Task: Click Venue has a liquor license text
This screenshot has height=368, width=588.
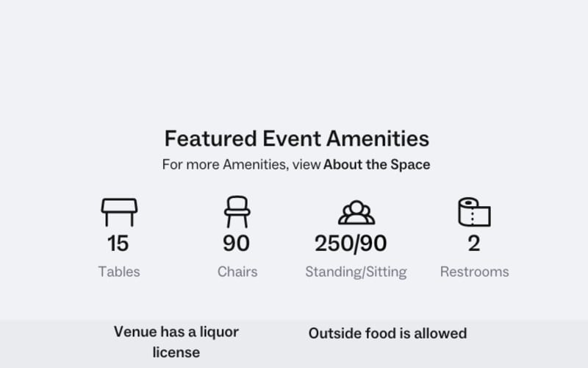Action: pyautogui.click(x=176, y=342)
